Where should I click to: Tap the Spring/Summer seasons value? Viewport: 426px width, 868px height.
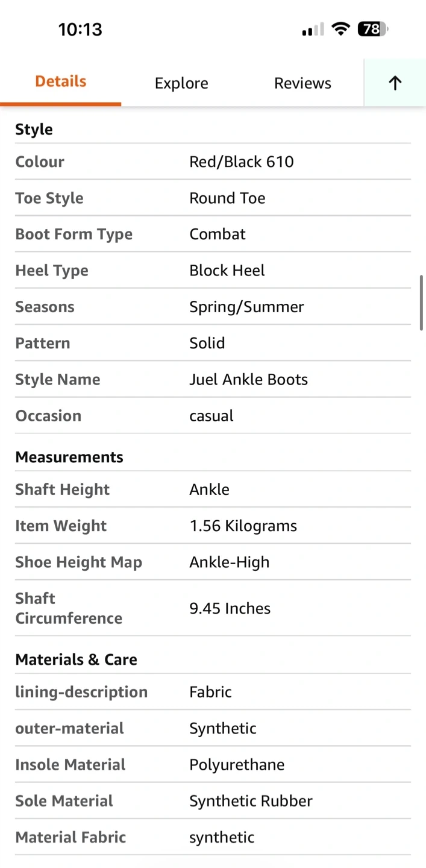click(x=246, y=306)
